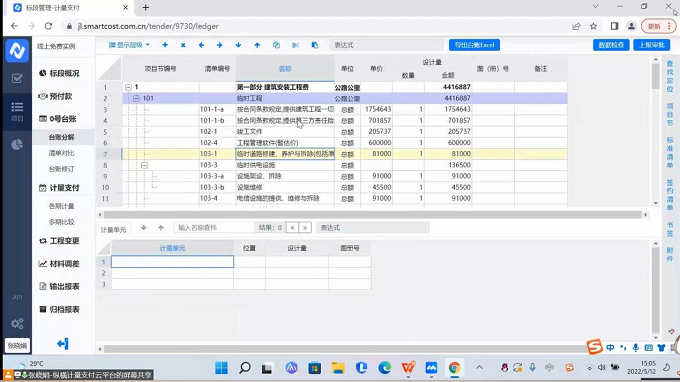Click next result » button

click(x=305, y=228)
